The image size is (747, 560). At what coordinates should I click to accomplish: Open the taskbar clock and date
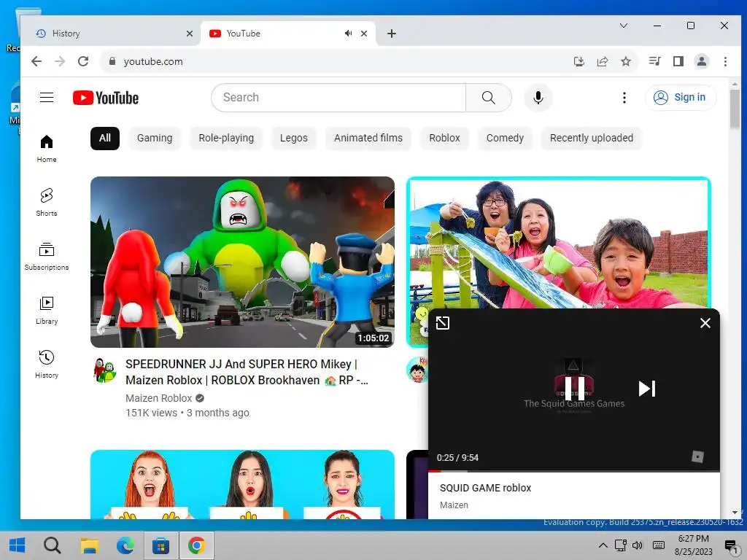[x=693, y=545]
